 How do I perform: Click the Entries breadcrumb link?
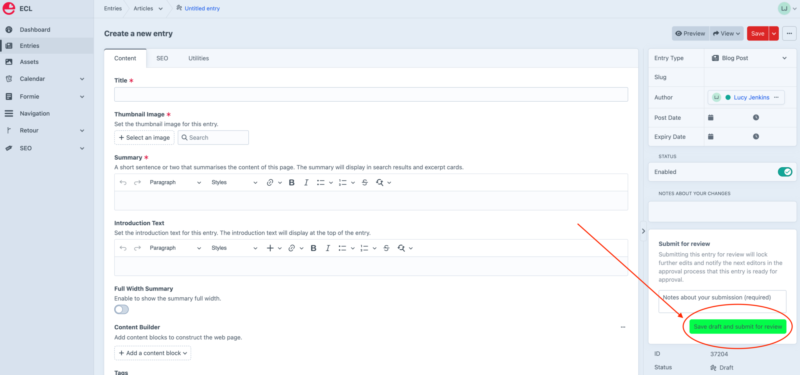(x=113, y=8)
